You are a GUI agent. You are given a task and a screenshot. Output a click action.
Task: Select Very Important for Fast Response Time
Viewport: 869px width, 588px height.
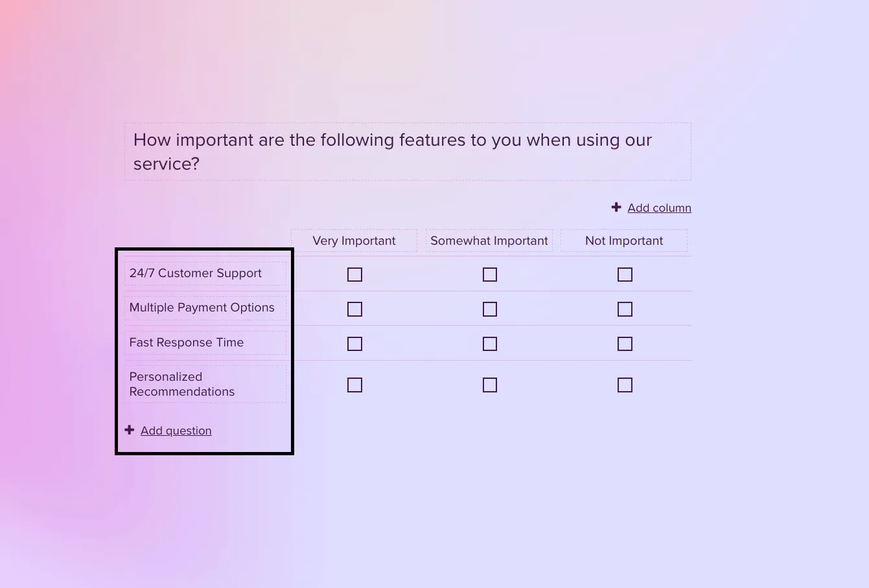coord(354,344)
